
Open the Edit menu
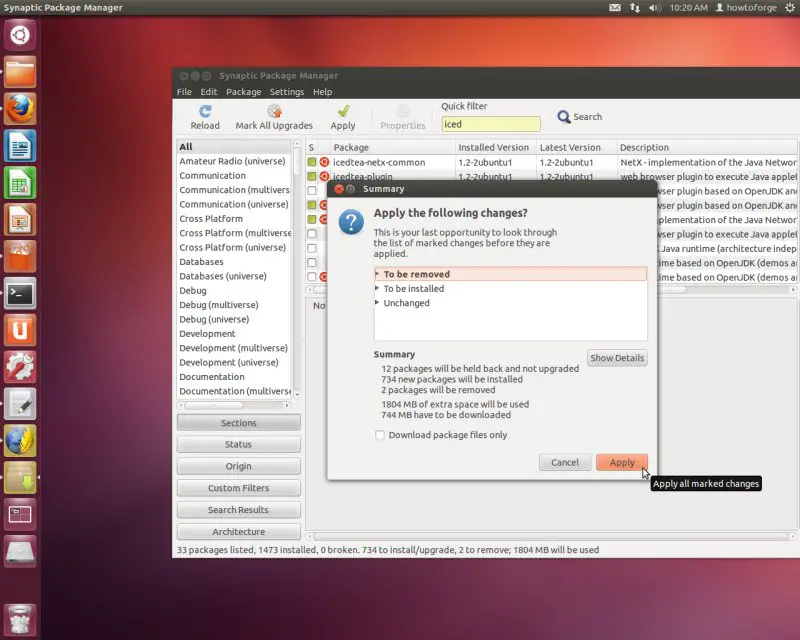[209, 92]
